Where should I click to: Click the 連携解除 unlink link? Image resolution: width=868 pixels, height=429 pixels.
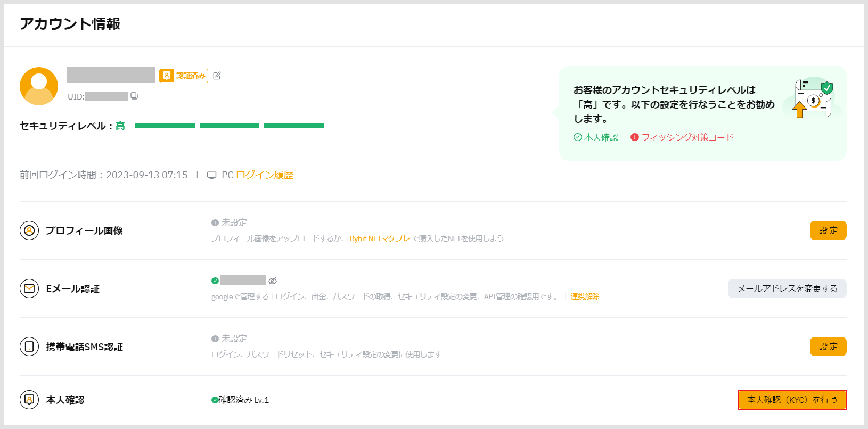tap(585, 296)
